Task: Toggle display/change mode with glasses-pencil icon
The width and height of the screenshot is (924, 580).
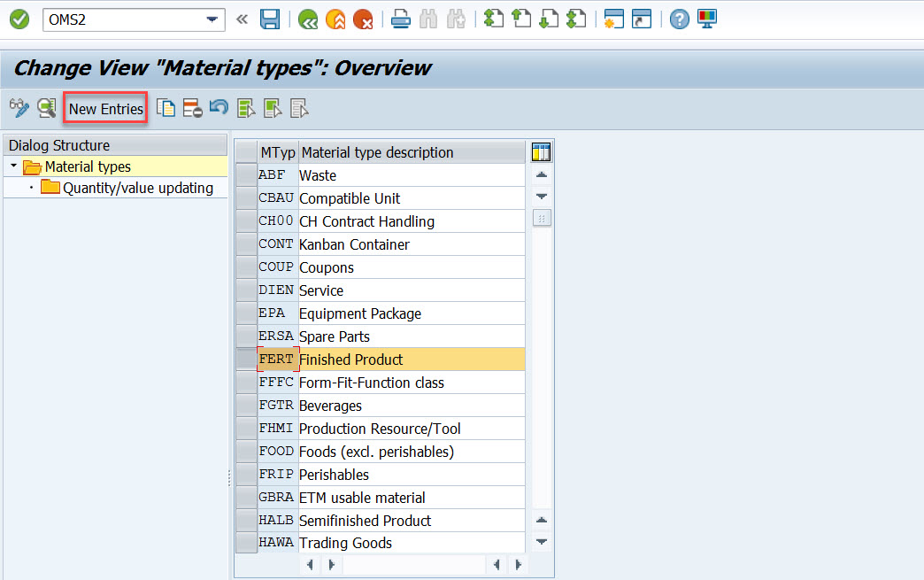Action: (x=18, y=107)
